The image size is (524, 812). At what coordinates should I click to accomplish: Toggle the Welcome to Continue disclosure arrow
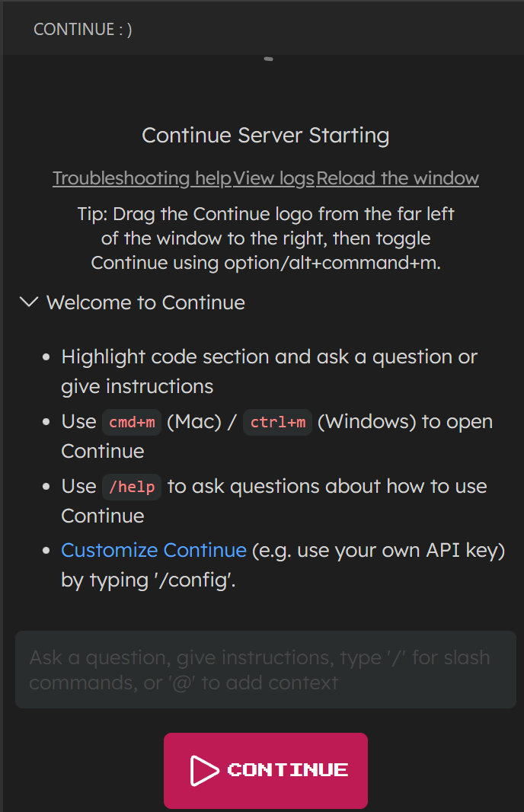[x=28, y=302]
